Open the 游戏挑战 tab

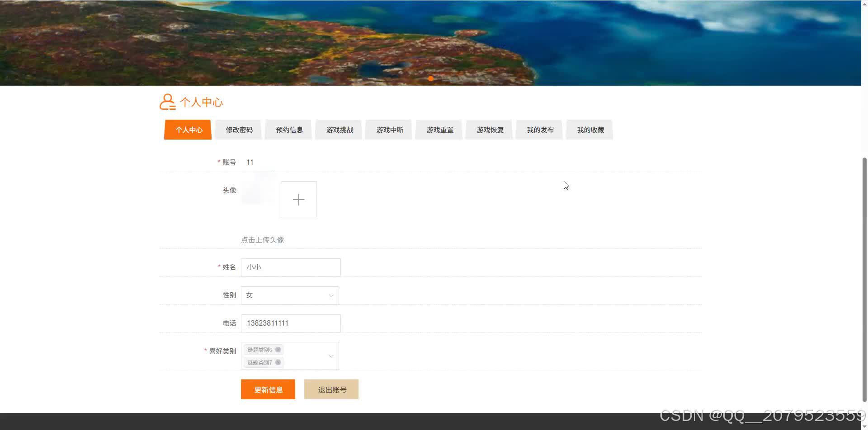[338, 130]
